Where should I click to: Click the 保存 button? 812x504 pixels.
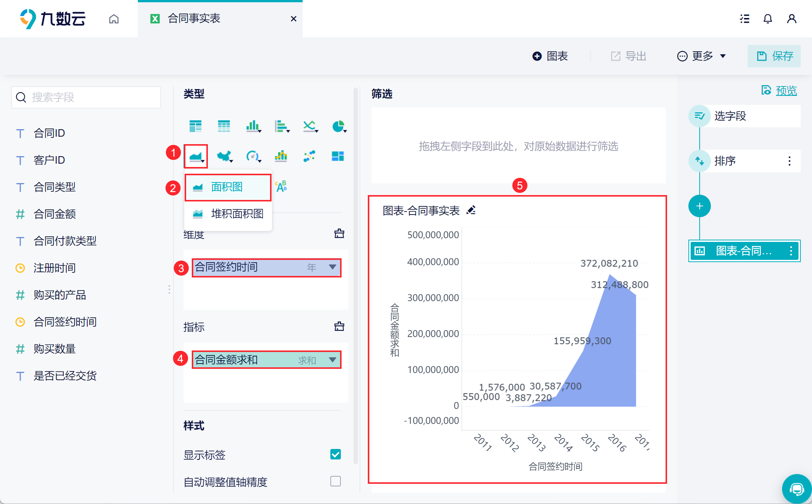(774, 56)
